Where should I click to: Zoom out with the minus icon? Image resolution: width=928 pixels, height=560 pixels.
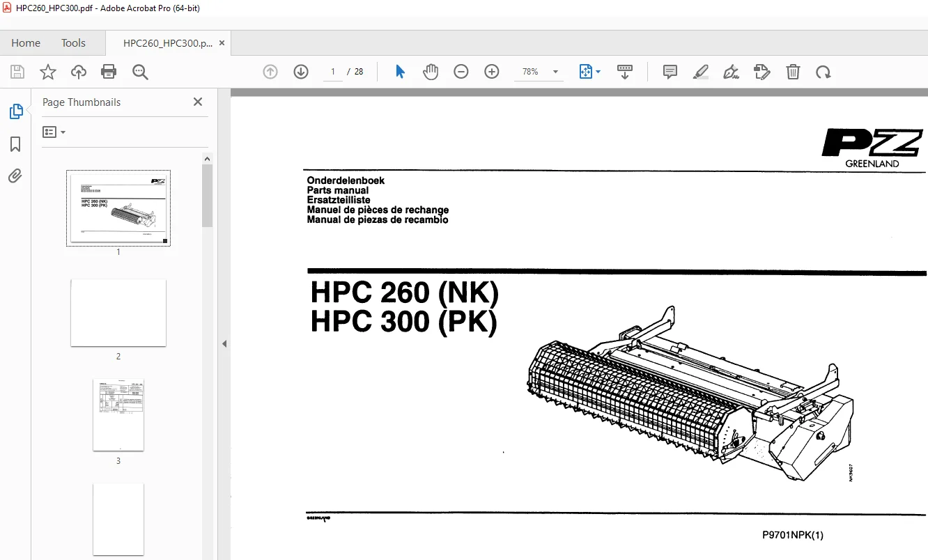[461, 72]
